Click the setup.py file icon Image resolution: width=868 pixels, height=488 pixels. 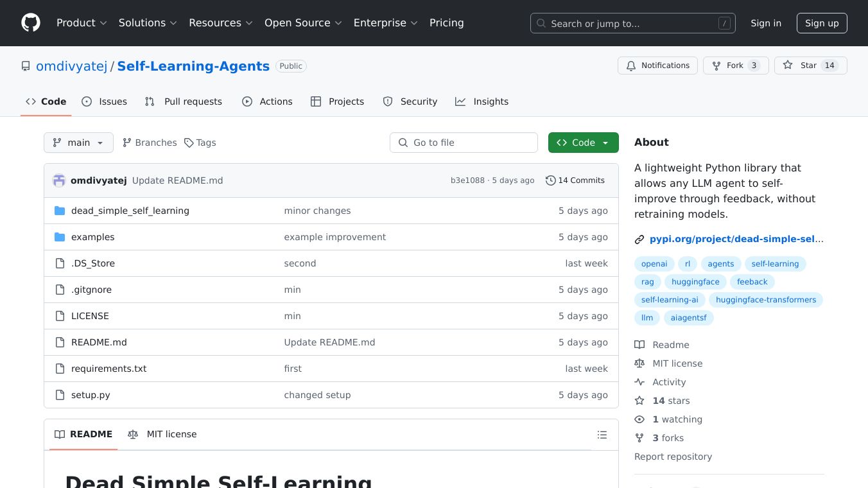(x=60, y=395)
